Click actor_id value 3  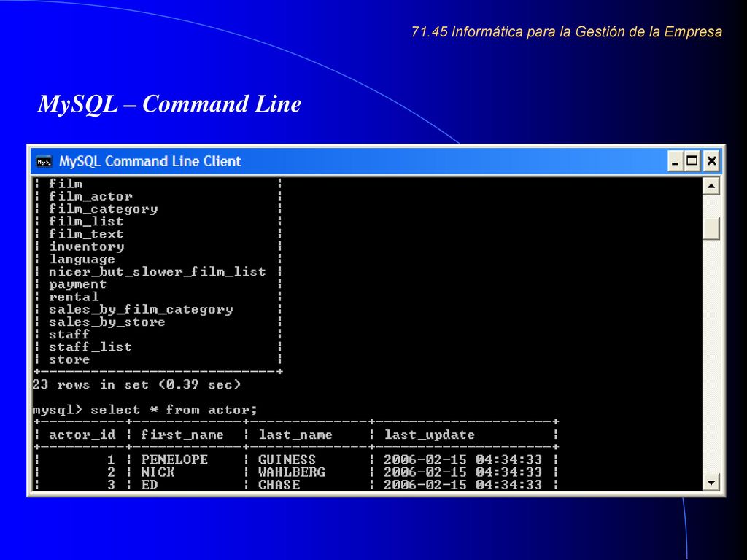111,485
